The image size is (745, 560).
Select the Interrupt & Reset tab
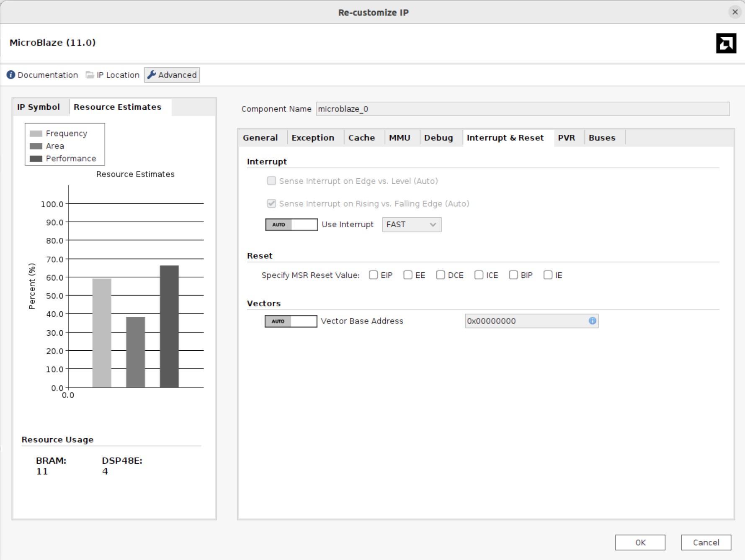[505, 138]
